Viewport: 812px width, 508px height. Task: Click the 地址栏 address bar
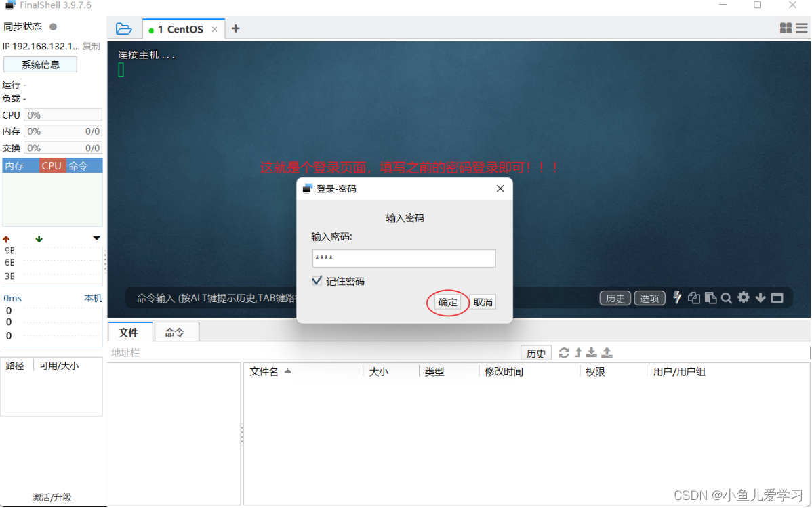pyautogui.click(x=313, y=352)
